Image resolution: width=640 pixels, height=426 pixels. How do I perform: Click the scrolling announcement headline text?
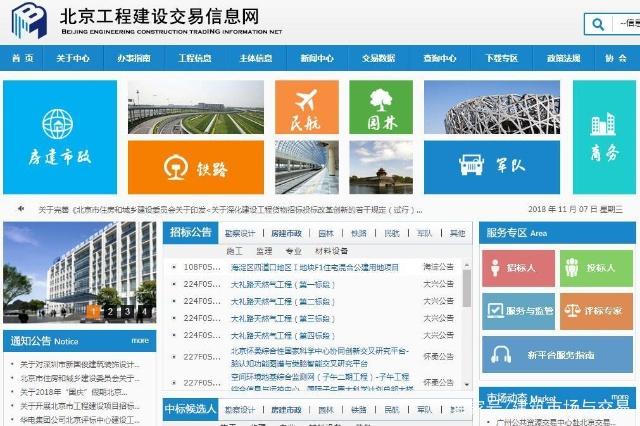tap(231, 209)
